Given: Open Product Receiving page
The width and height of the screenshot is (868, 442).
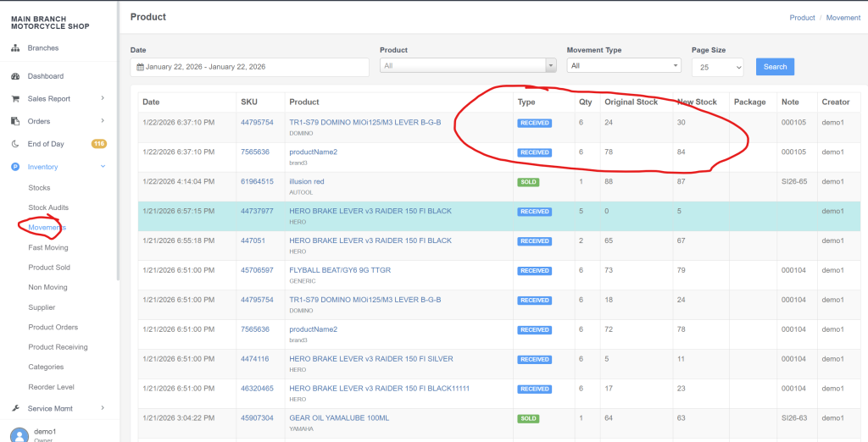Looking at the screenshot, I should [x=58, y=347].
